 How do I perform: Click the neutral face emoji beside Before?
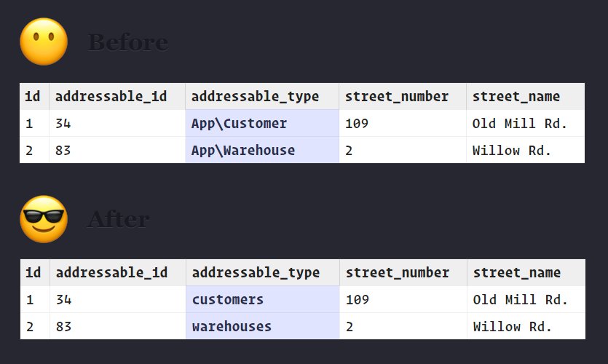tap(44, 41)
